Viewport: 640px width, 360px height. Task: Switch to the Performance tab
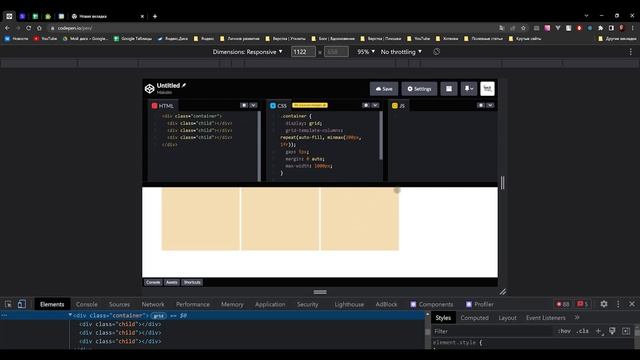coord(193,304)
